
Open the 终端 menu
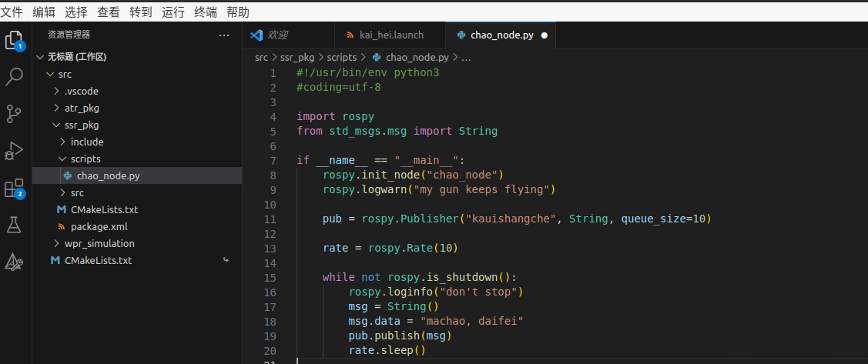pyautogui.click(x=205, y=12)
